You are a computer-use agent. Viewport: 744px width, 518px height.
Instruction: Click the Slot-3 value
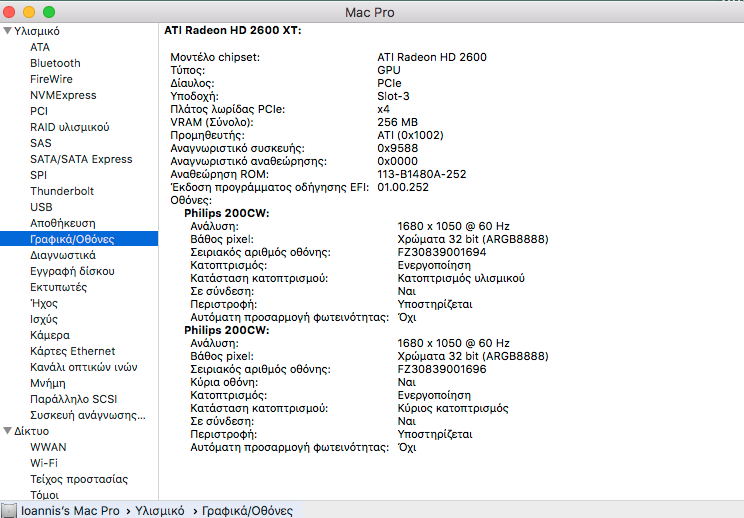[x=393, y=96]
